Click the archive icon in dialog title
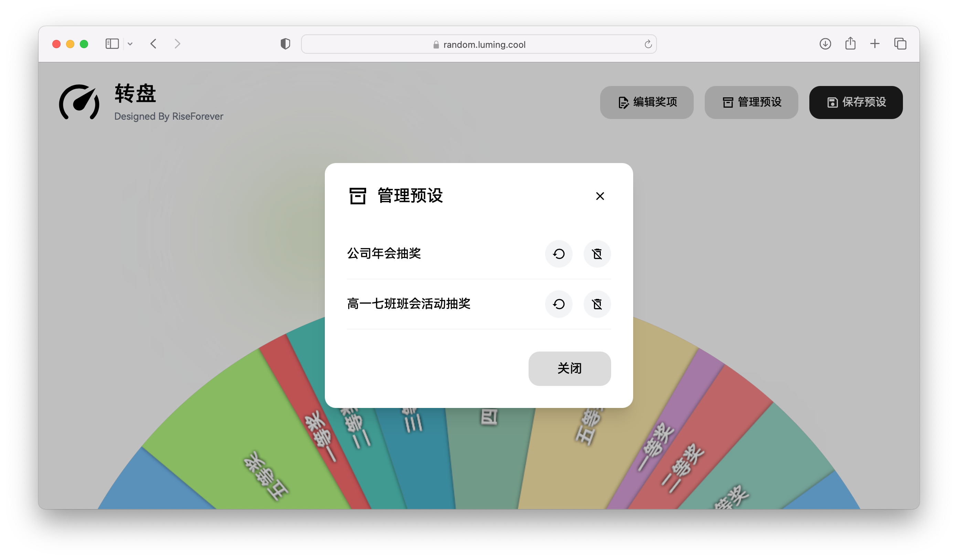 357,196
